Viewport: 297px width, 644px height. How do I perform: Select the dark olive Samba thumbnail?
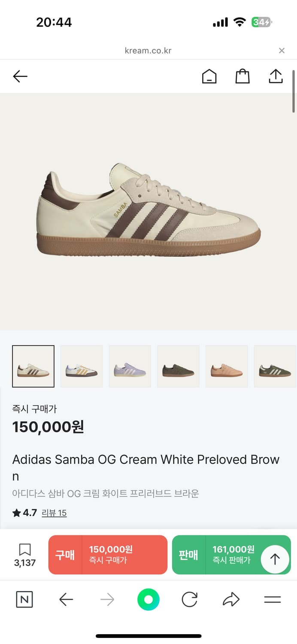point(178,366)
